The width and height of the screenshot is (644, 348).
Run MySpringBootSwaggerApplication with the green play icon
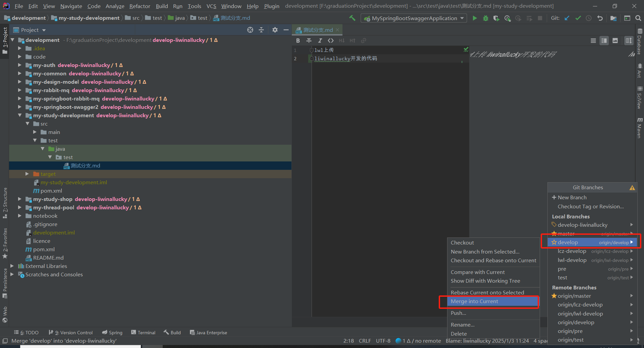tap(475, 18)
